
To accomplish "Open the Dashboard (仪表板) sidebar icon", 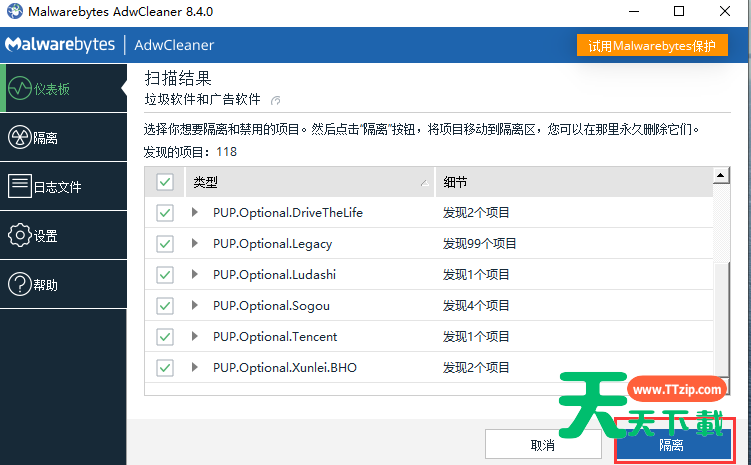I will coord(20,89).
